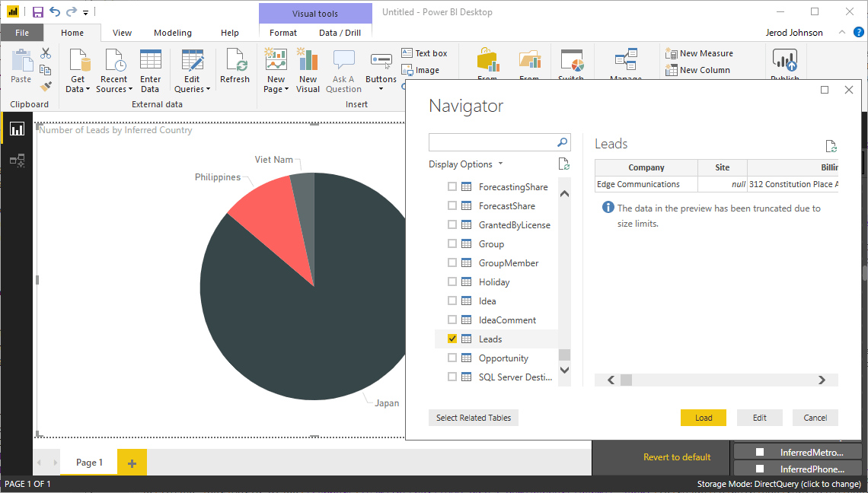Viewport: 868px width, 493px height.
Task: Open New Page dropdown arrow
Action: pyautogui.click(x=287, y=89)
